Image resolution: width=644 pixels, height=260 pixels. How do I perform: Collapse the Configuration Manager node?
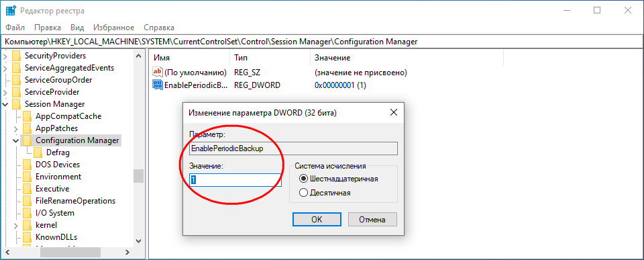pyautogui.click(x=16, y=140)
